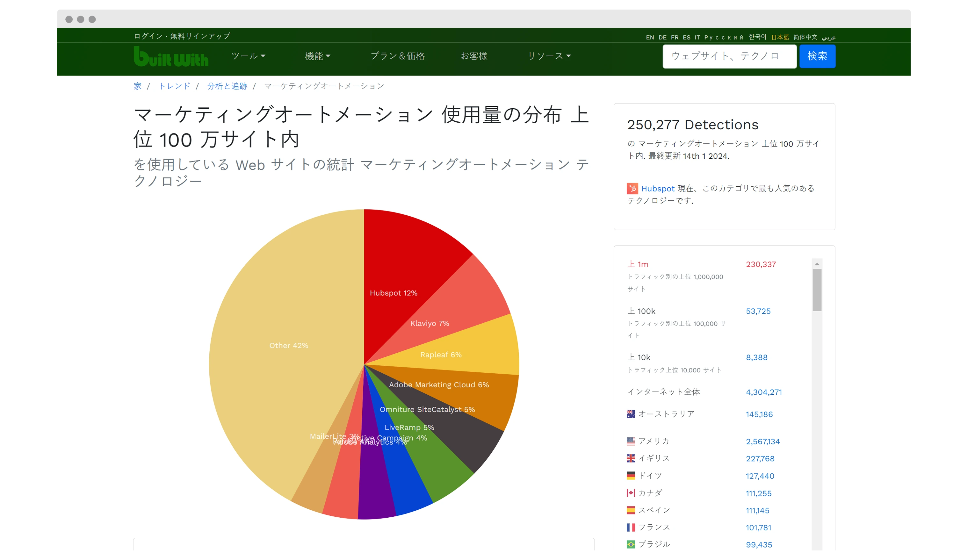Switch language to 한국어

tap(757, 37)
